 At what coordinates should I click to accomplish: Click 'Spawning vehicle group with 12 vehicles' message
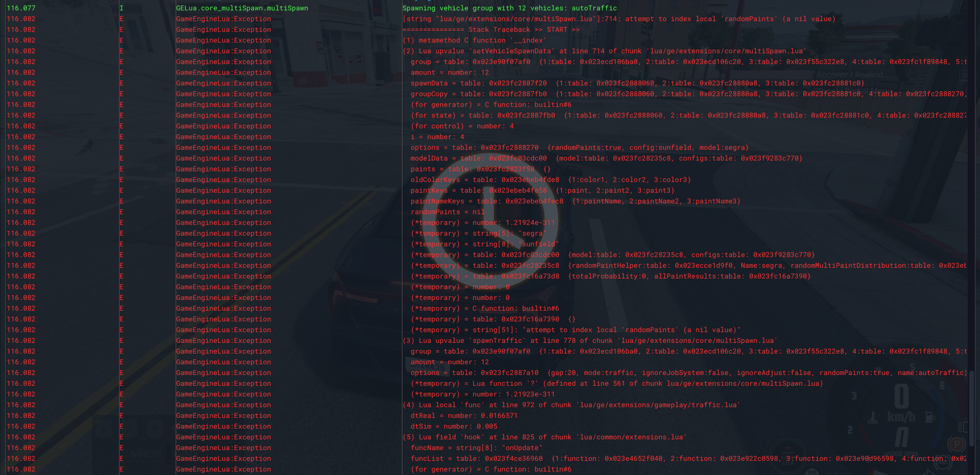(510, 8)
